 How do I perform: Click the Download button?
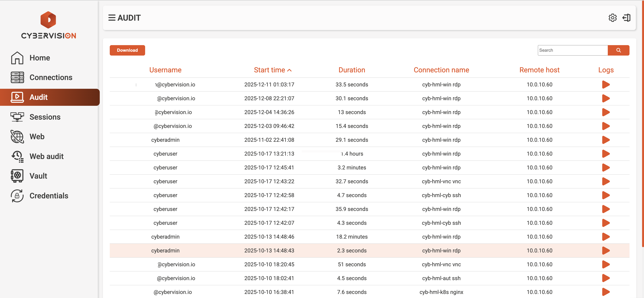point(127,50)
